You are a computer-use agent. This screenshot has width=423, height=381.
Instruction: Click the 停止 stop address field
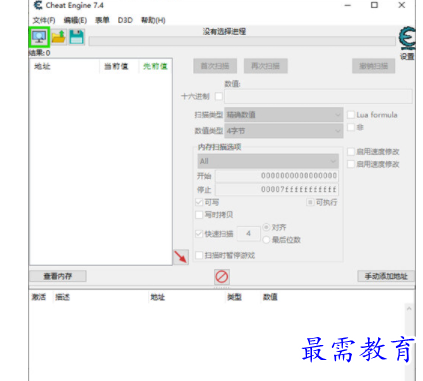[x=277, y=190]
